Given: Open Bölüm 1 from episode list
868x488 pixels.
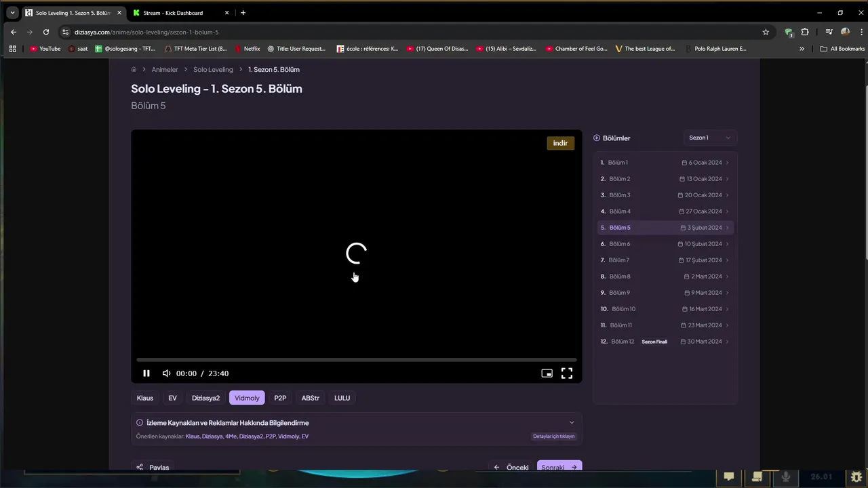Looking at the screenshot, I should tap(665, 163).
